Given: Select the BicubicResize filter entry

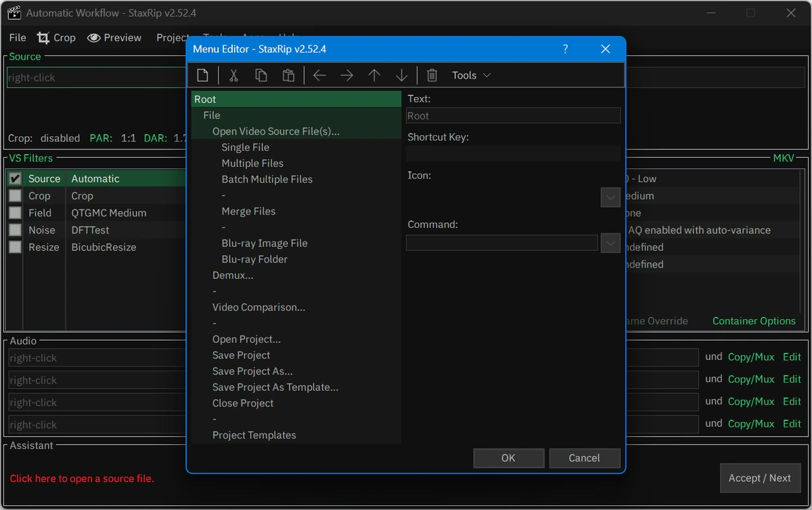Looking at the screenshot, I should point(104,247).
